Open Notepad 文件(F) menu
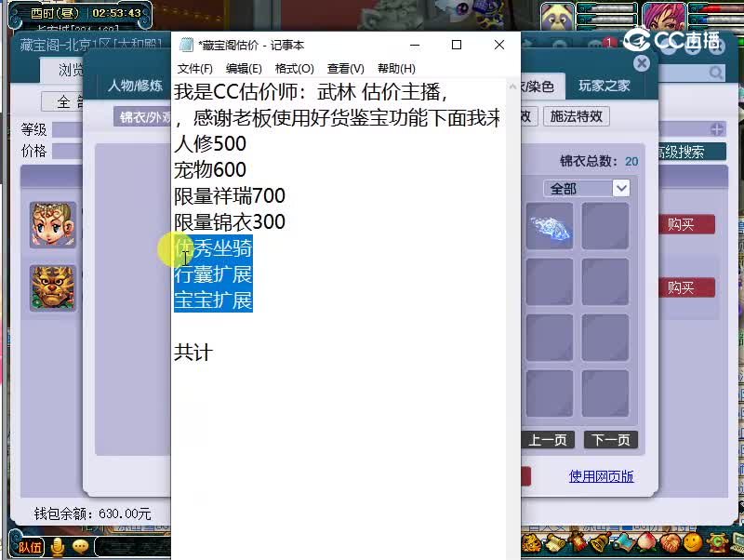The height and width of the screenshot is (560, 744). (x=195, y=69)
